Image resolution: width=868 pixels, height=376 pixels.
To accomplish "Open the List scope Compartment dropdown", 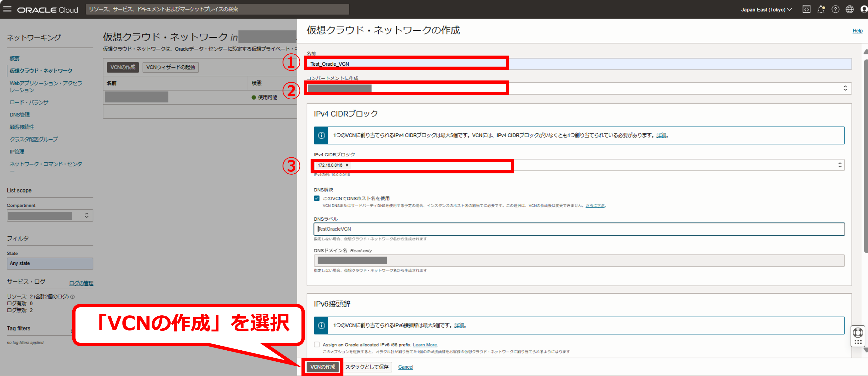I will pyautogui.click(x=50, y=216).
